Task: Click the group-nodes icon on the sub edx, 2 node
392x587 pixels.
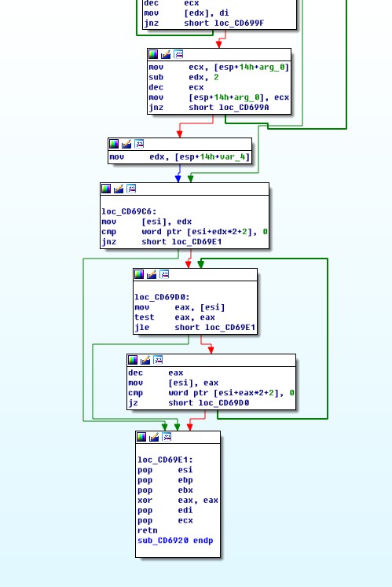Action: pos(178,54)
